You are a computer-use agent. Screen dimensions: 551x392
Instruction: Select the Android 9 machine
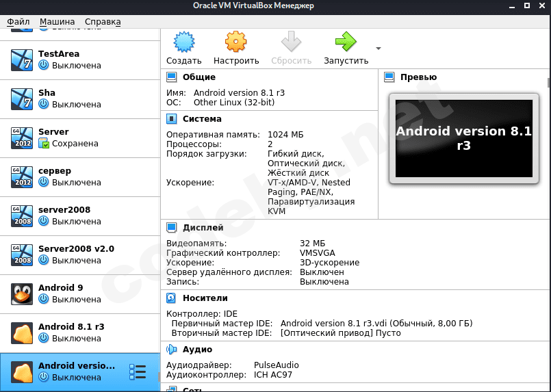click(x=80, y=294)
